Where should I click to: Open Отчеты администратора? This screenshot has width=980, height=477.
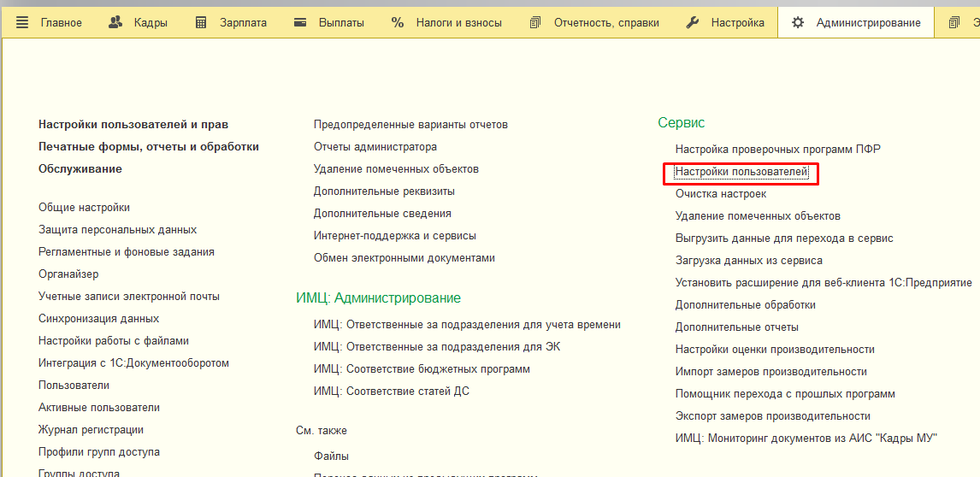pos(375,147)
